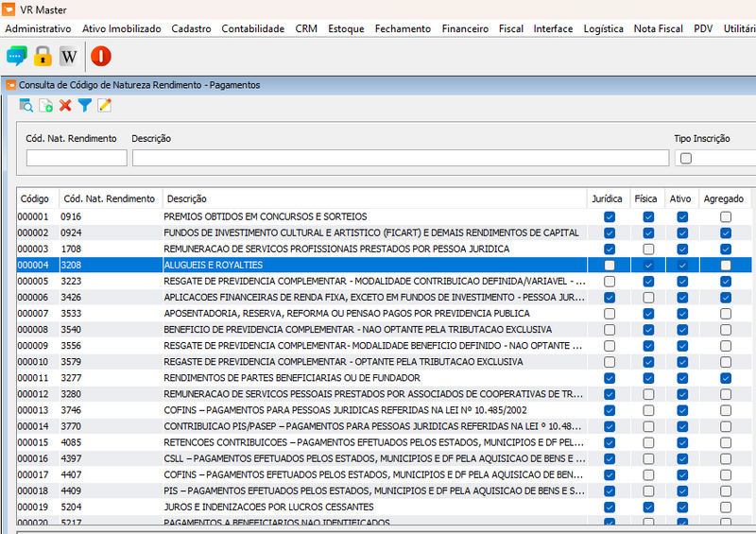Sort by the Descrição column header
The height and width of the screenshot is (534, 756).
tap(374, 198)
